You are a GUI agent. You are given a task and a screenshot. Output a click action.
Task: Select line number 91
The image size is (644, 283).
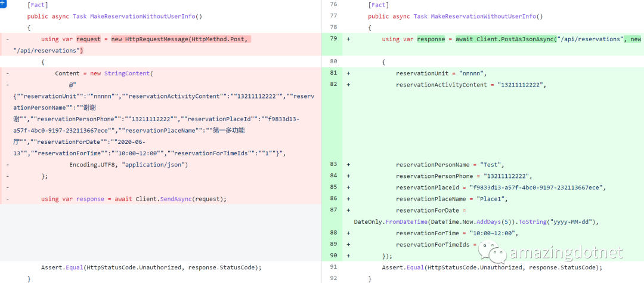(333, 267)
